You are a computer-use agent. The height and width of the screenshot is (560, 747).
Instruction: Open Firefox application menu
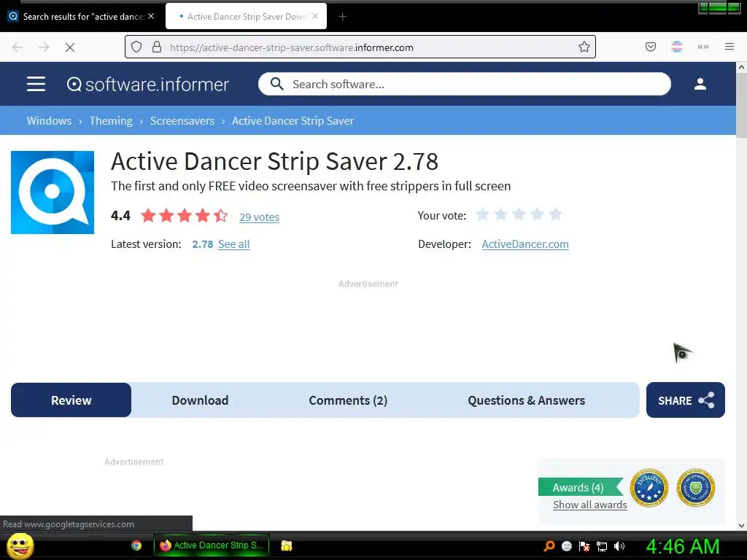(x=729, y=47)
